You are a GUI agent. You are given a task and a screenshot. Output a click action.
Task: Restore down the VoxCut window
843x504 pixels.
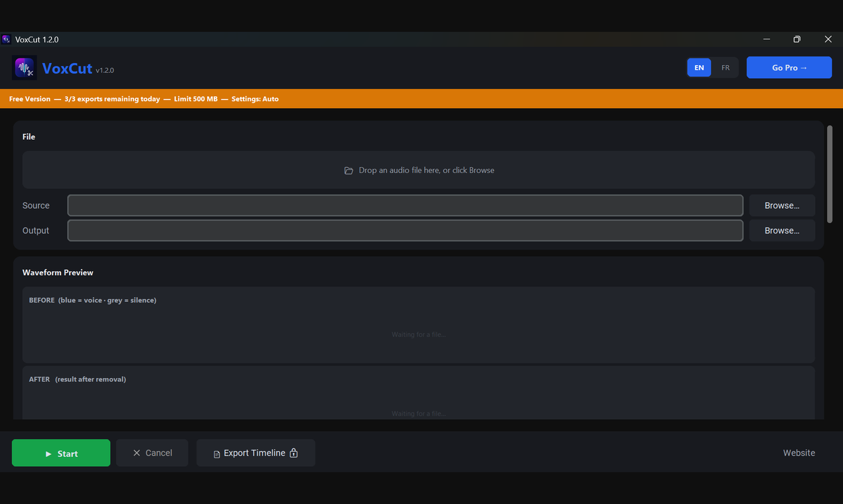[797, 39]
